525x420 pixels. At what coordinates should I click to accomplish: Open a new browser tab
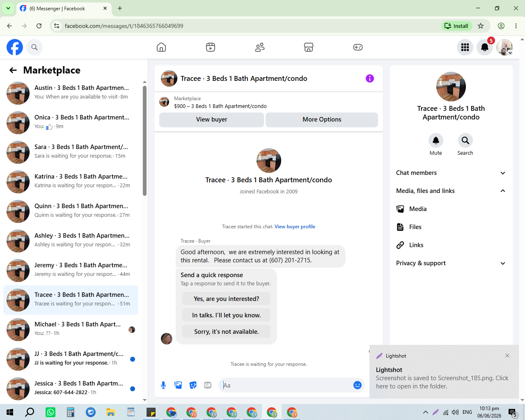[120, 8]
